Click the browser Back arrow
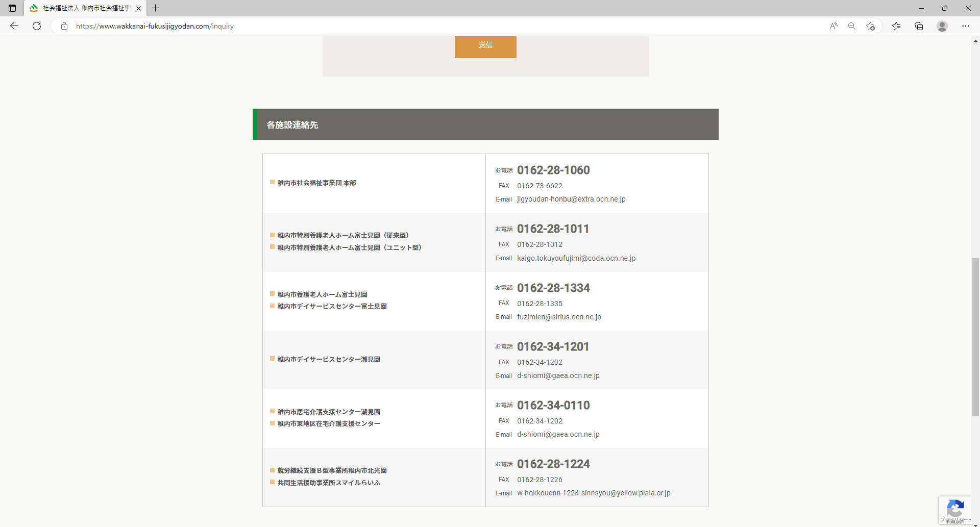Viewport: 980px width, 527px height. click(14, 26)
